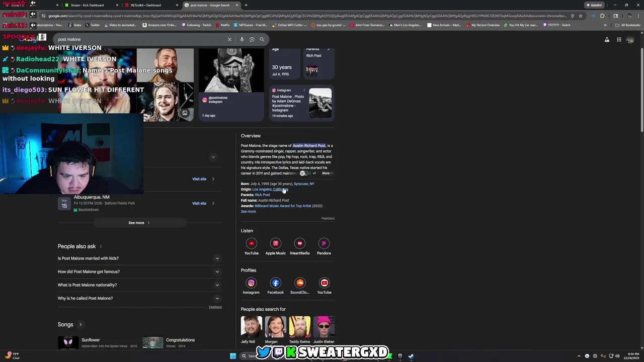Click the Los Angeles origin link
The width and height of the screenshot is (644, 362).
click(x=262, y=190)
